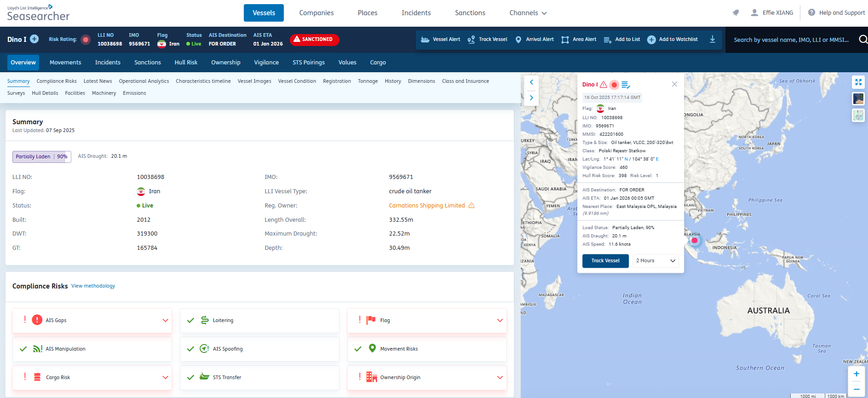Viewport: 868px width, 398px height.
Task: Click the Track Vessel button in map popup
Action: [x=605, y=261]
